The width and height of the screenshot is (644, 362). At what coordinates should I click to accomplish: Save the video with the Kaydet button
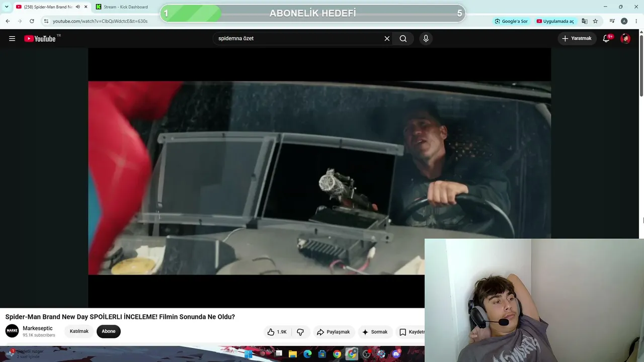tap(410, 332)
